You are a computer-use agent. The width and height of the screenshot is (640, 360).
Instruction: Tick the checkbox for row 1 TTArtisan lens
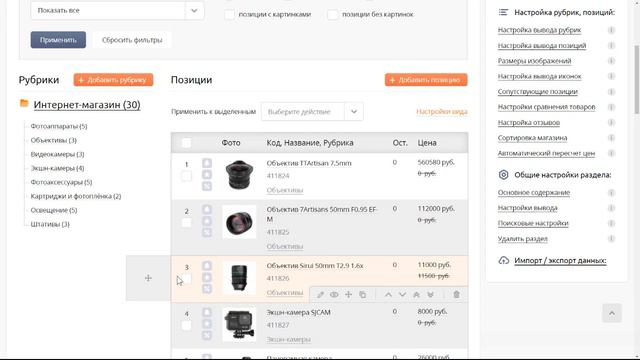point(186,176)
